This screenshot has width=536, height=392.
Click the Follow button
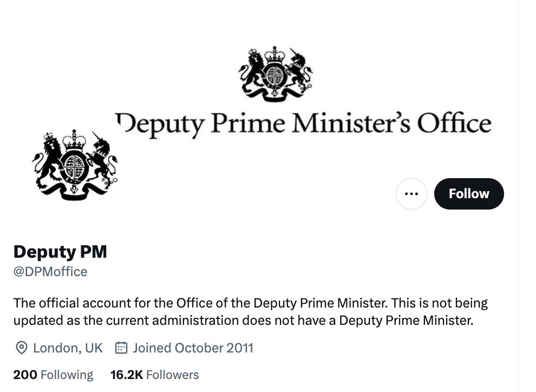coord(469,194)
